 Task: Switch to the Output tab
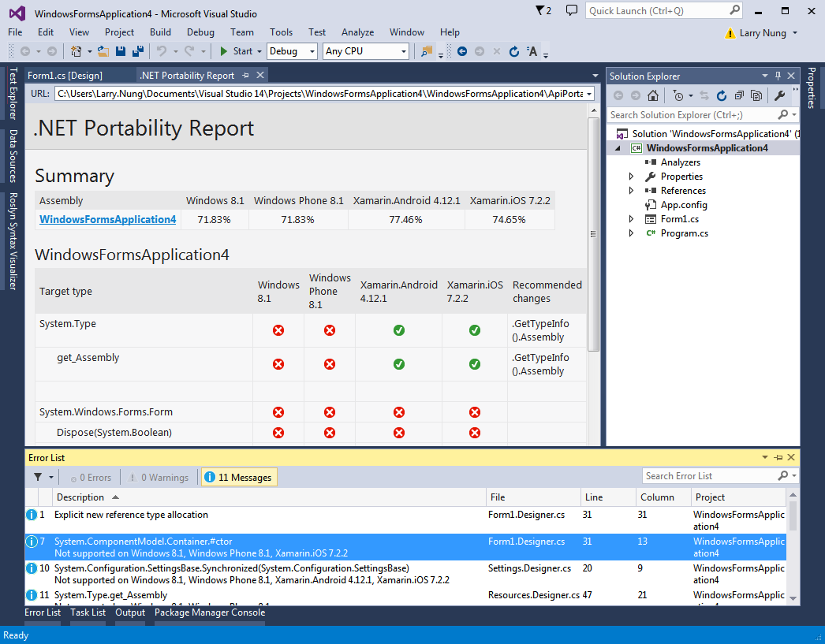130,612
